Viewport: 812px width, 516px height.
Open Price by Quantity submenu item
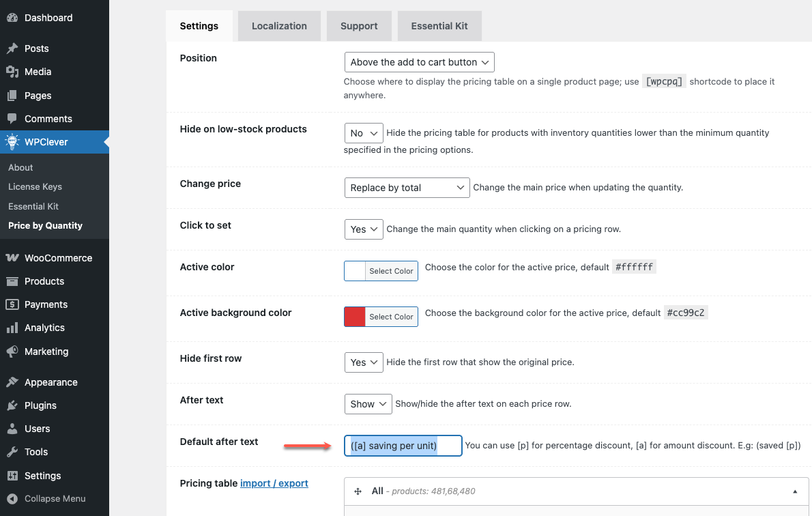[46, 225]
